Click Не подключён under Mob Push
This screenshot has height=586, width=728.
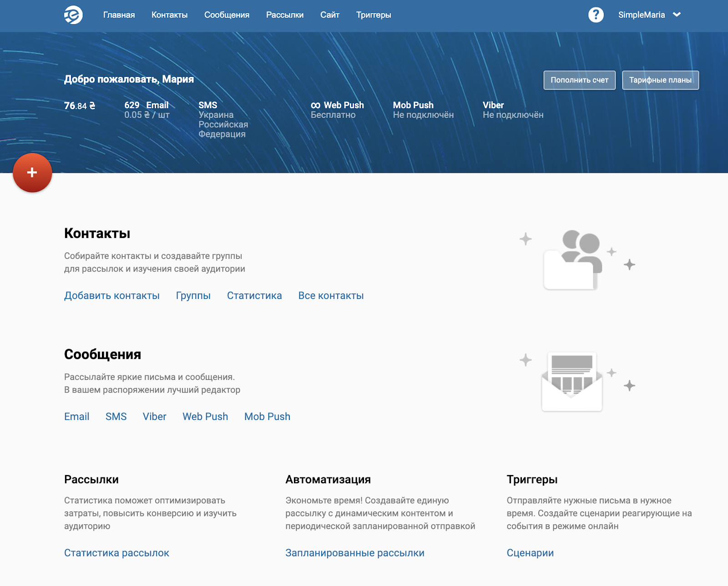[x=423, y=115]
